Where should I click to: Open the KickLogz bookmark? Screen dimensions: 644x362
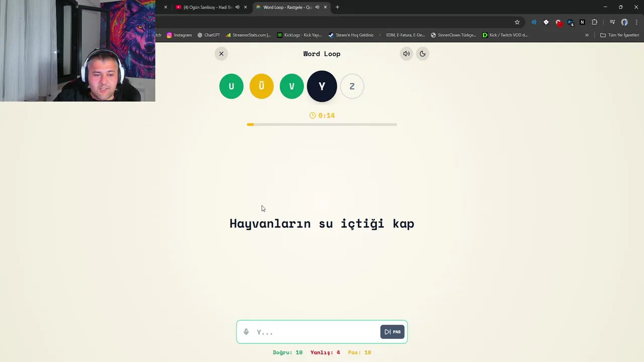pos(299,35)
